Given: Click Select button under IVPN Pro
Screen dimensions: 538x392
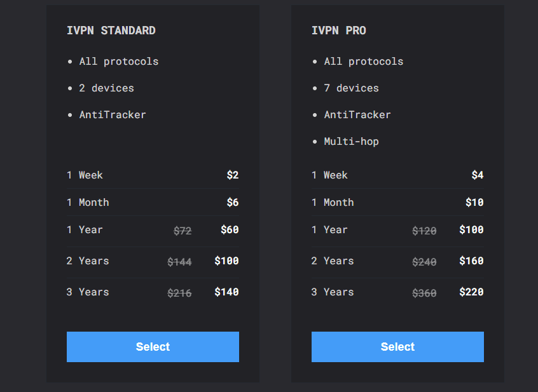Looking at the screenshot, I should coord(397,346).
